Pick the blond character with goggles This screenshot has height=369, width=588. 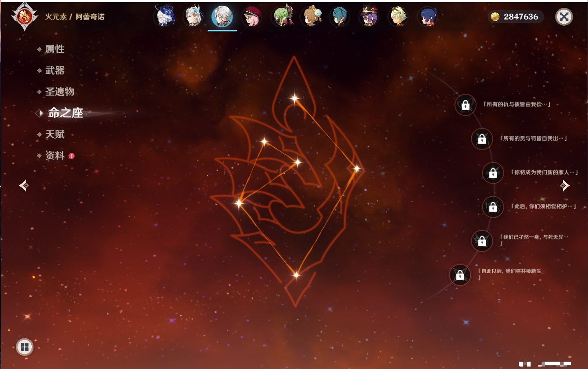(398, 16)
